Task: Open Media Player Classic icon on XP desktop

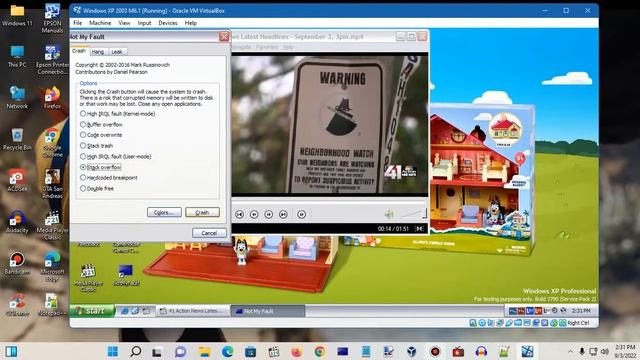Action: [x=88, y=277]
